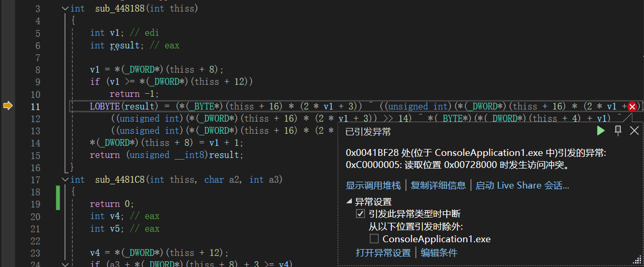Open the 显示调用堆栈 link
This screenshot has width=644, height=267.
click(x=373, y=185)
